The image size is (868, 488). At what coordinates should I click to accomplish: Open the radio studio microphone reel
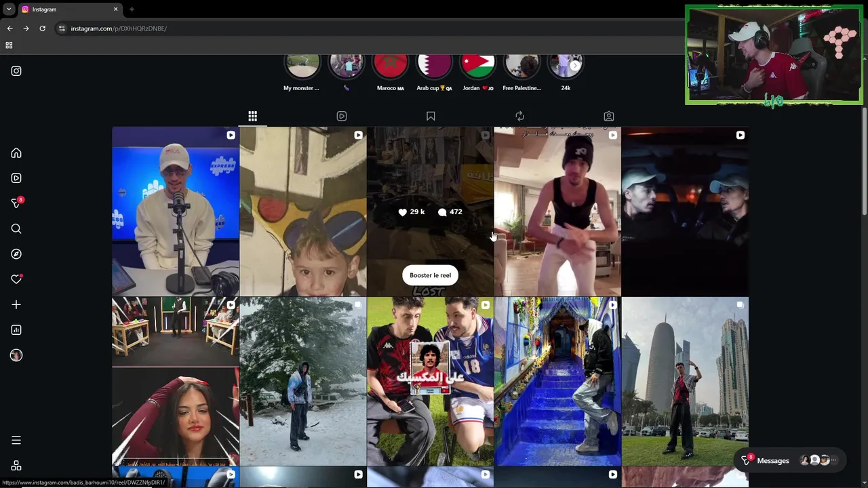pyautogui.click(x=176, y=211)
